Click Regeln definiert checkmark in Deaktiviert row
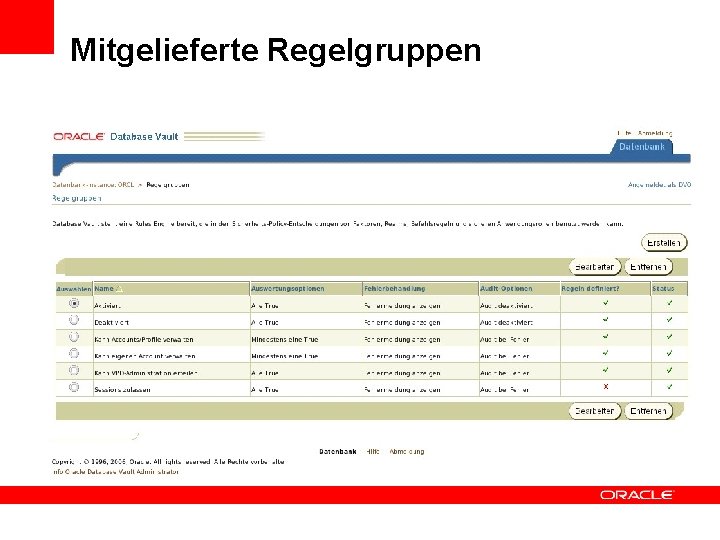The width and height of the screenshot is (720, 540). pos(606,319)
